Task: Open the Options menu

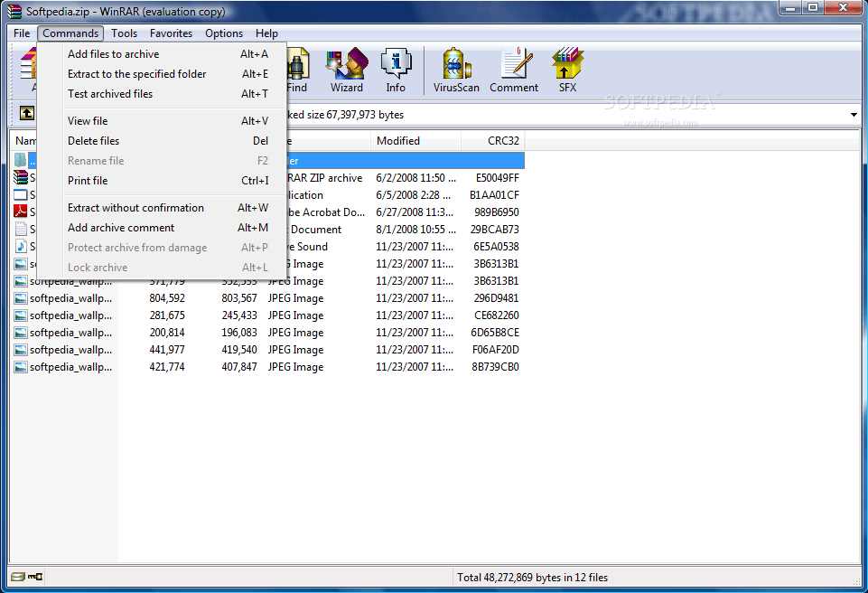Action: click(223, 33)
